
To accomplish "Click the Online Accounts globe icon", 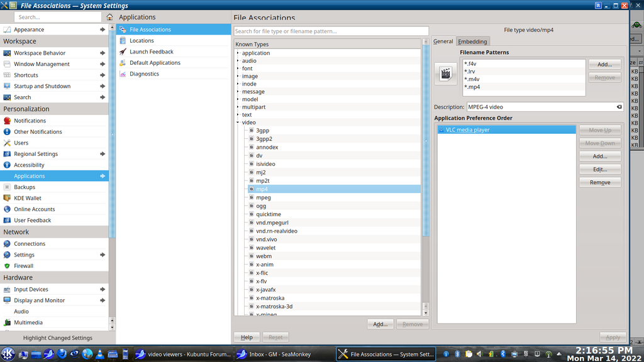I will 7,209.
